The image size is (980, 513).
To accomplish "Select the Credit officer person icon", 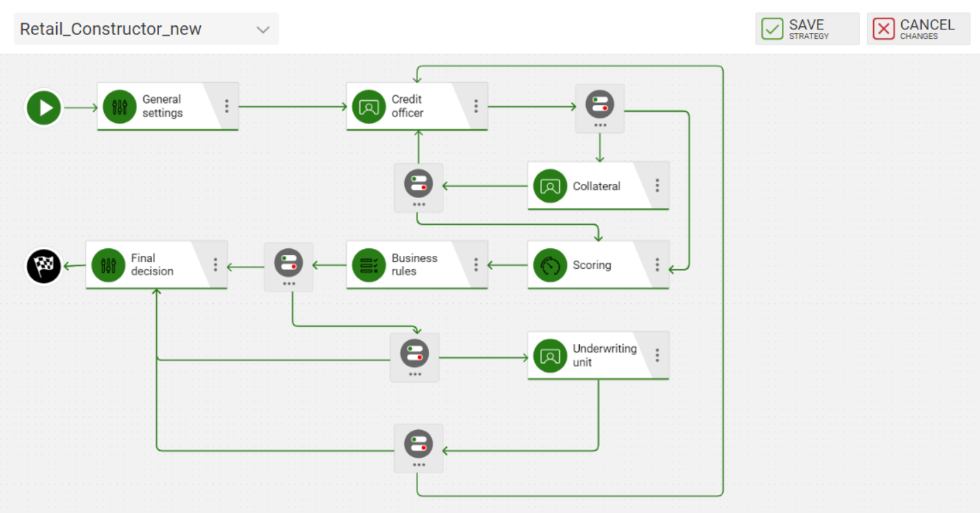I will tap(369, 107).
